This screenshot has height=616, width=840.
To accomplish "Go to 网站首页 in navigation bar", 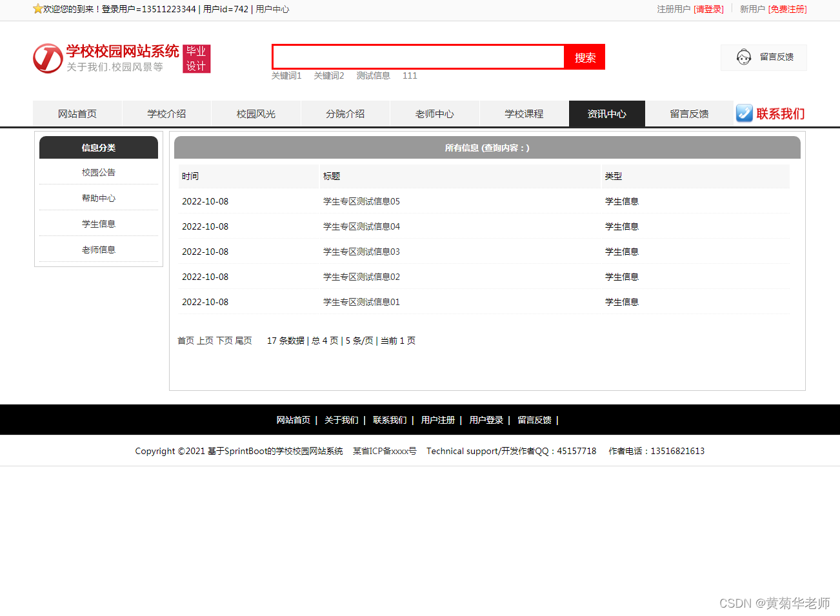I will coord(77,114).
